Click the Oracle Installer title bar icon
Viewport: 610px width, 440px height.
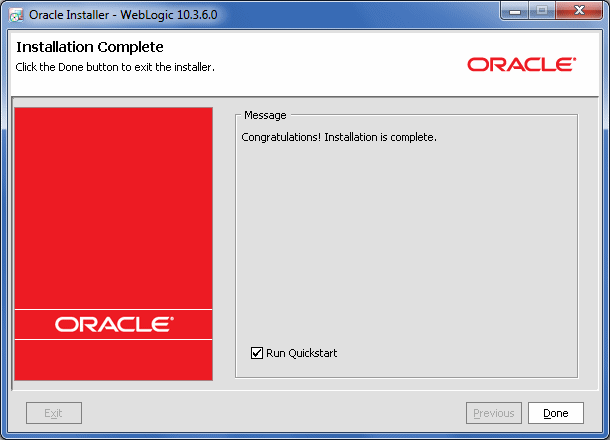pyautogui.click(x=16, y=15)
